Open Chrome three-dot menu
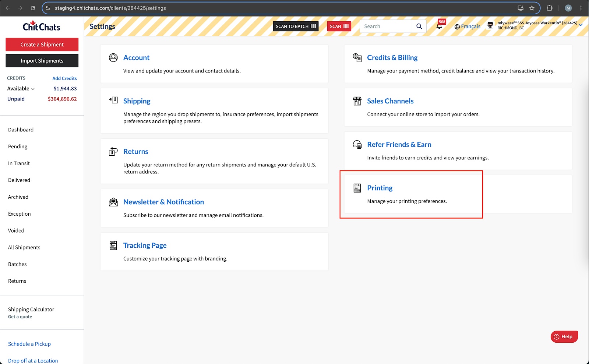 pyautogui.click(x=581, y=8)
